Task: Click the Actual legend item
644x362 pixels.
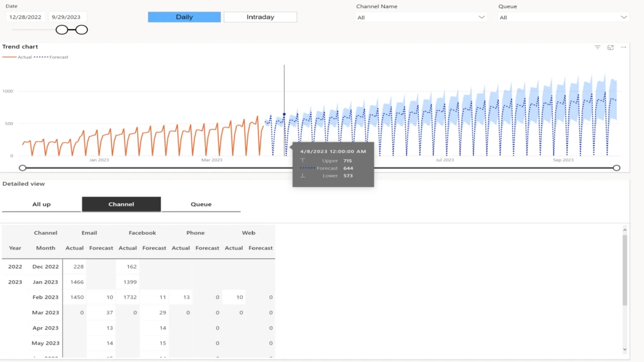Action: (18, 57)
